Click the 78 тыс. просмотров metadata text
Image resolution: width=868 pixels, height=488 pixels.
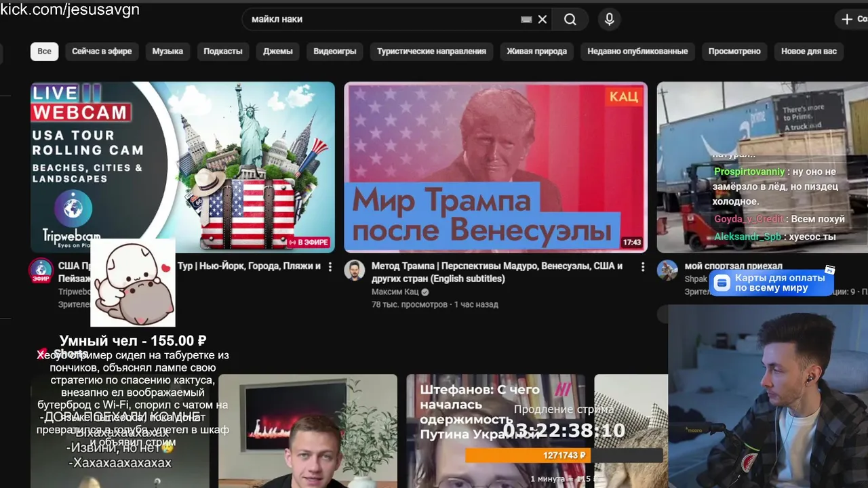410,305
